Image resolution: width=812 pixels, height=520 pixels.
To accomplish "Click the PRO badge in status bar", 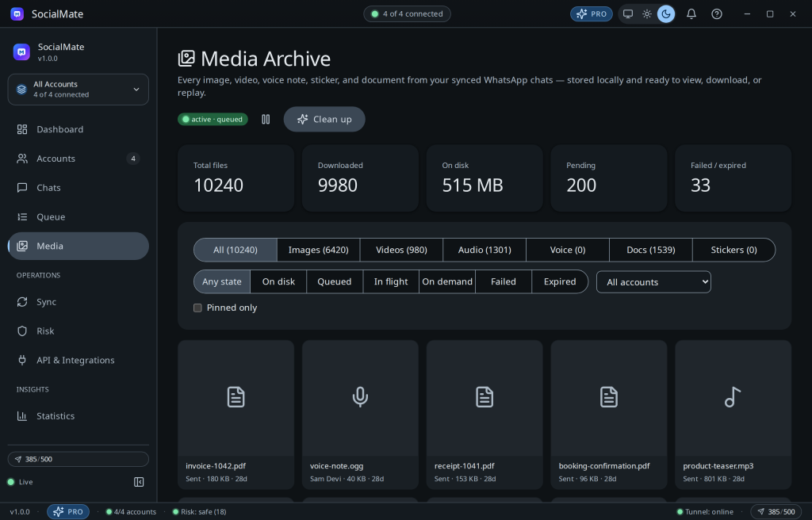I will click(68, 512).
